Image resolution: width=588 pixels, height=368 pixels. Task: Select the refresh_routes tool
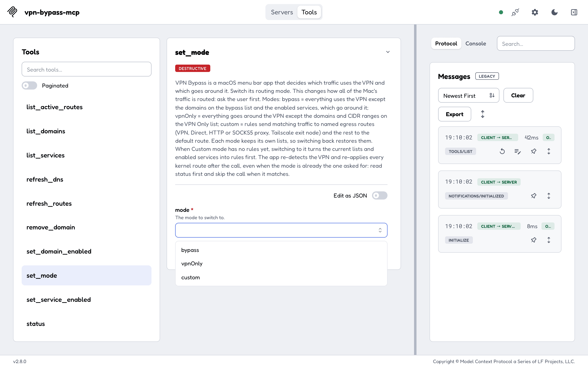87,203
